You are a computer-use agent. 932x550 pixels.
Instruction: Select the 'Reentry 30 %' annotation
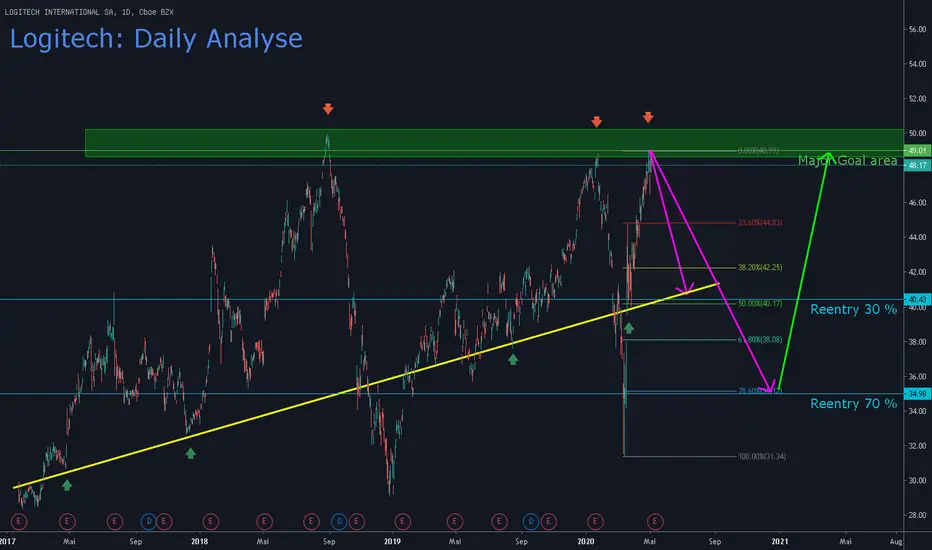tap(854, 309)
